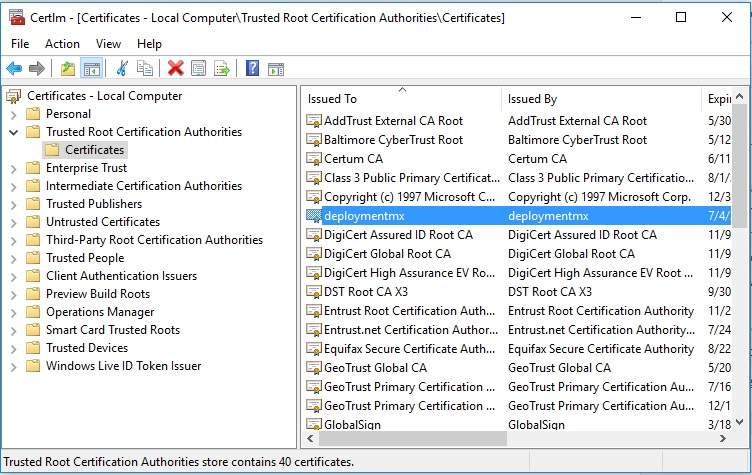Click the vertical scrollbar down arrow

[x=740, y=424]
